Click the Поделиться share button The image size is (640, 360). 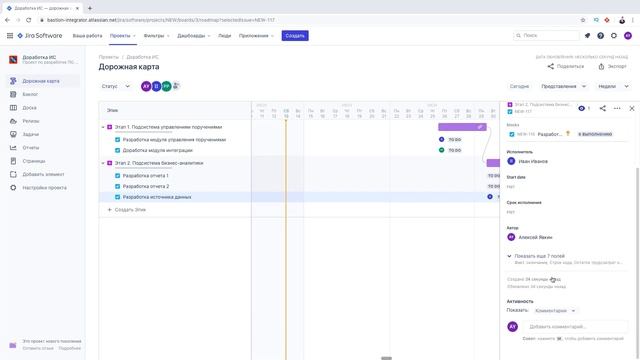(x=566, y=67)
